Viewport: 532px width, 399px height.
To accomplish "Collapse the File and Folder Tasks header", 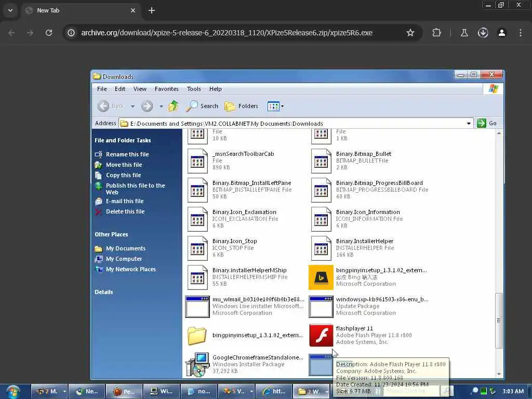I will click(123, 140).
